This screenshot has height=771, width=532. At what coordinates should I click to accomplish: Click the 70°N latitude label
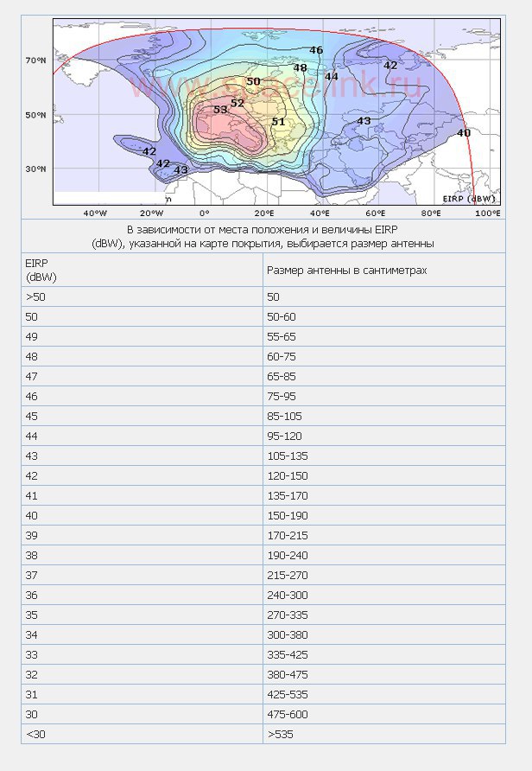pos(36,61)
